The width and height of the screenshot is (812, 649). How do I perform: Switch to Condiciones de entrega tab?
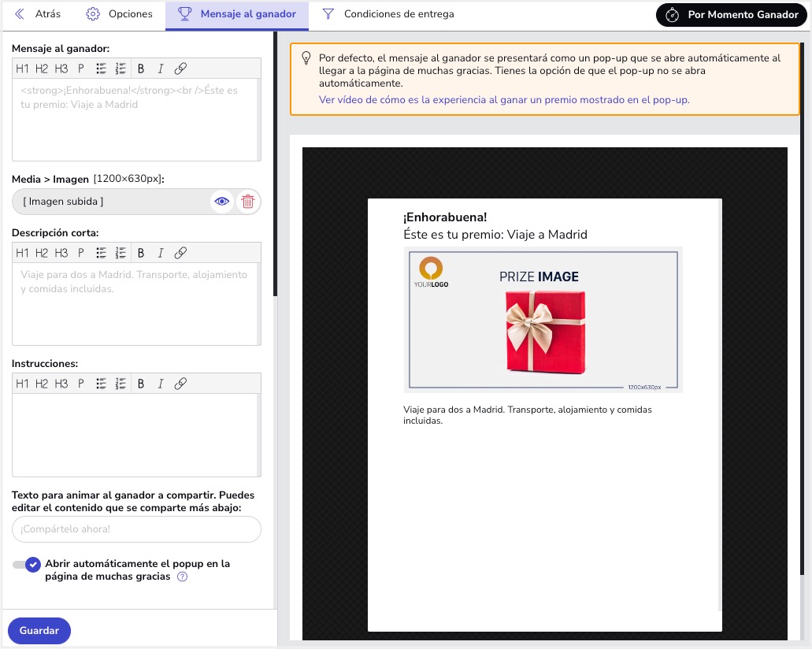point(388,14)
